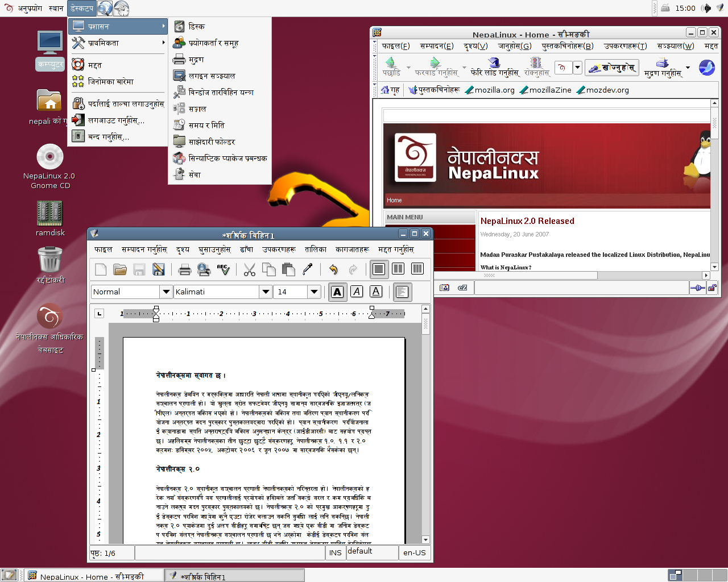Click the browser horizontal scrollbar thumb
The width and height of the screenshot is (728, 582).
click(490, 275)
